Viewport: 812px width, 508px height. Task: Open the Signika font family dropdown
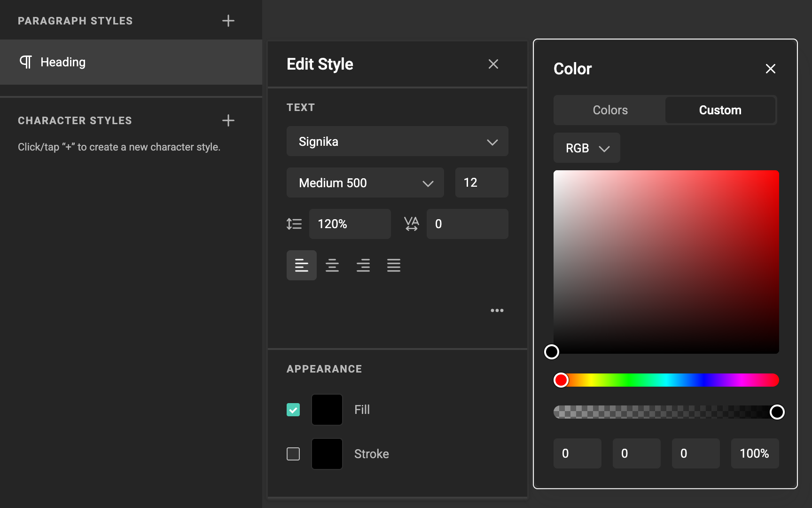397,141
